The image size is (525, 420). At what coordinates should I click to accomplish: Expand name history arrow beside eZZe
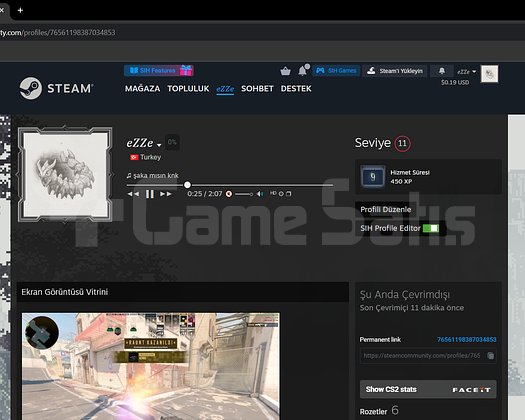[x=159, y=145]
